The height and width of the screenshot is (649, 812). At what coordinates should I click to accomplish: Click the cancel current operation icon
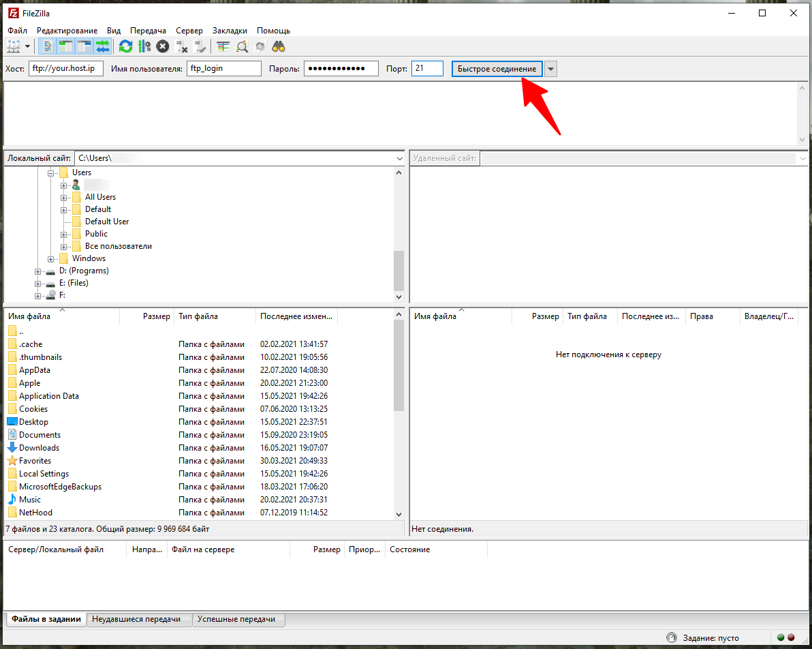[x=162, y=46]
